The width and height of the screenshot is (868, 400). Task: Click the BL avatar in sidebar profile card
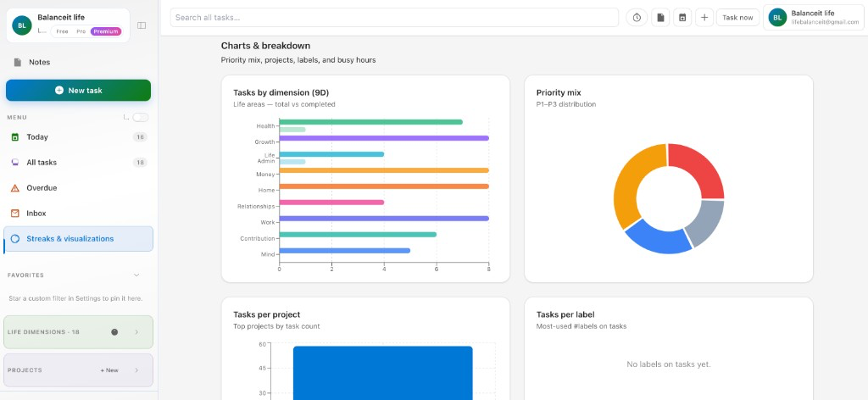22,25
